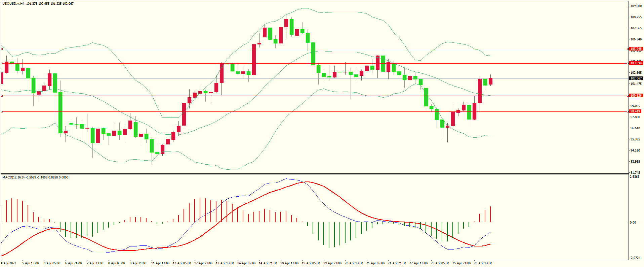Select left anchor of the 98.419 horizontal line

(2, 111)
